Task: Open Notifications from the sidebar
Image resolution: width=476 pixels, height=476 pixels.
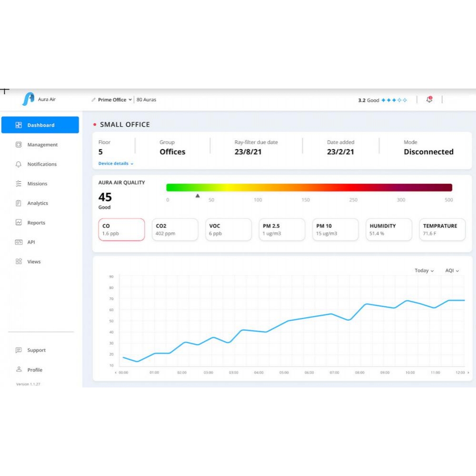Action: coord(18,164)
